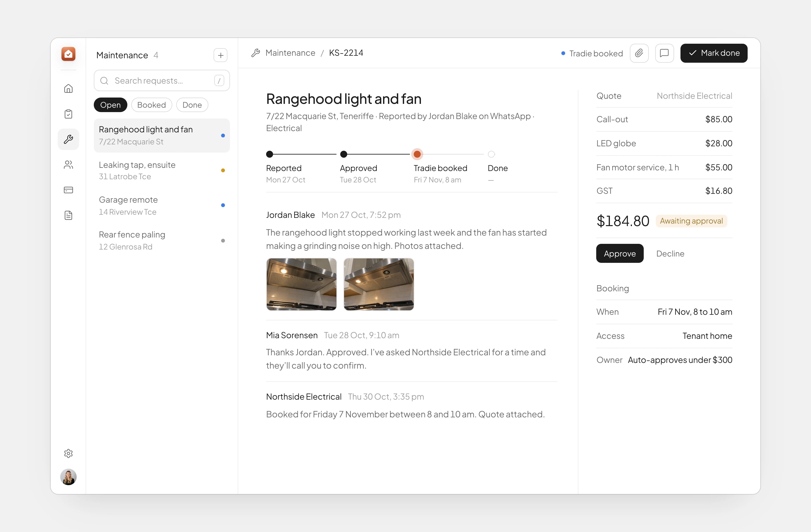Select the Booked filter tab
Screen dimensions: 811x532
[x=152, y=105]
